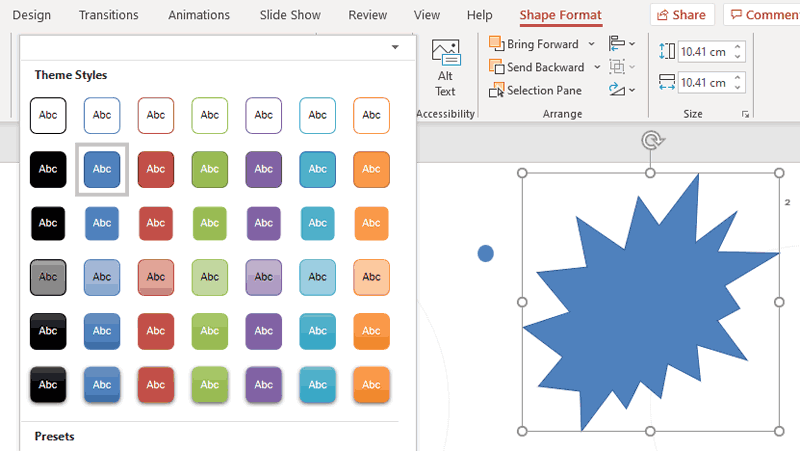
Task: Click the small blue circle on the slide
Action: [x=486, y=254]
